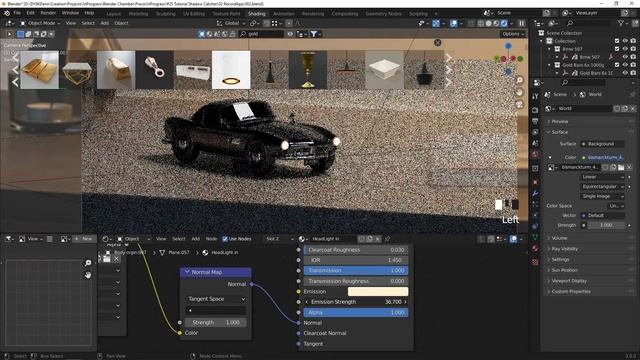Click the asset search field containing 'gold'
This screenshot has width=640, height=360.
[261, 34]
